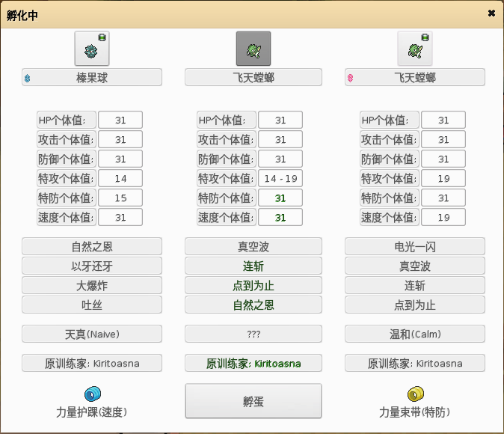Click the egg's green 特防个体值 value 31
This screenshot has height=434, width=504.
tap(280, 198)
